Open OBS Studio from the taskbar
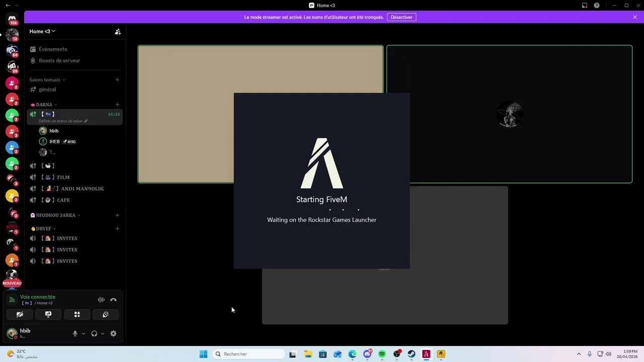This screenshot has width=644, height=362. [397, 354]
